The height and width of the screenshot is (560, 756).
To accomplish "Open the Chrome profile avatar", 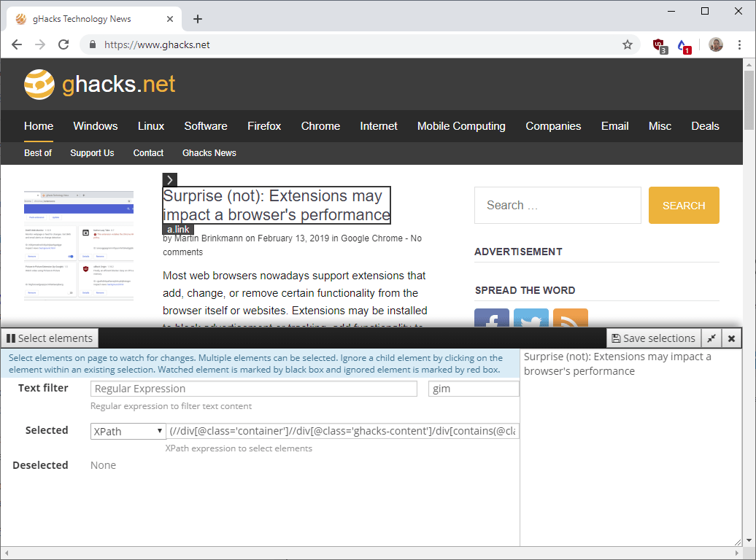I will (715, 44).
